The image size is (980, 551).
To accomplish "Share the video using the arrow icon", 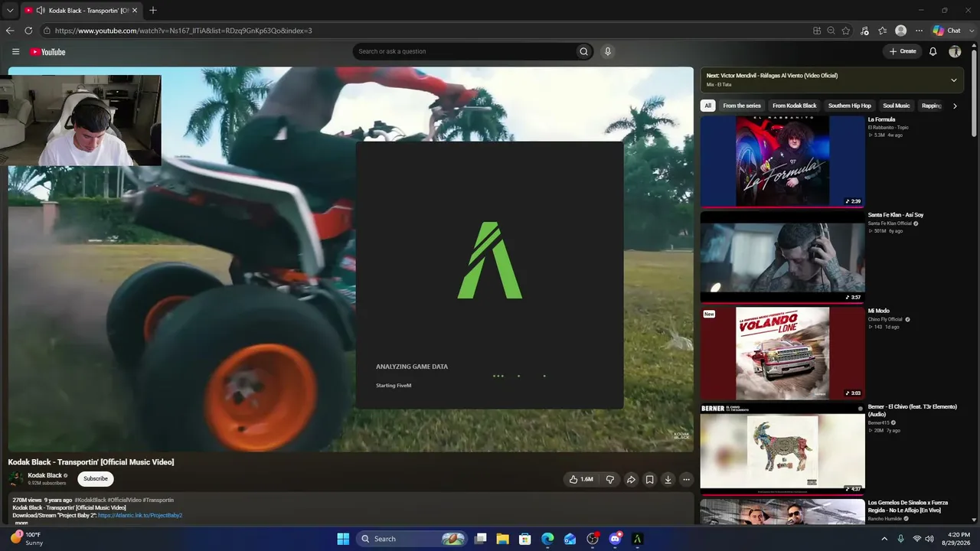I will point(631,480).
